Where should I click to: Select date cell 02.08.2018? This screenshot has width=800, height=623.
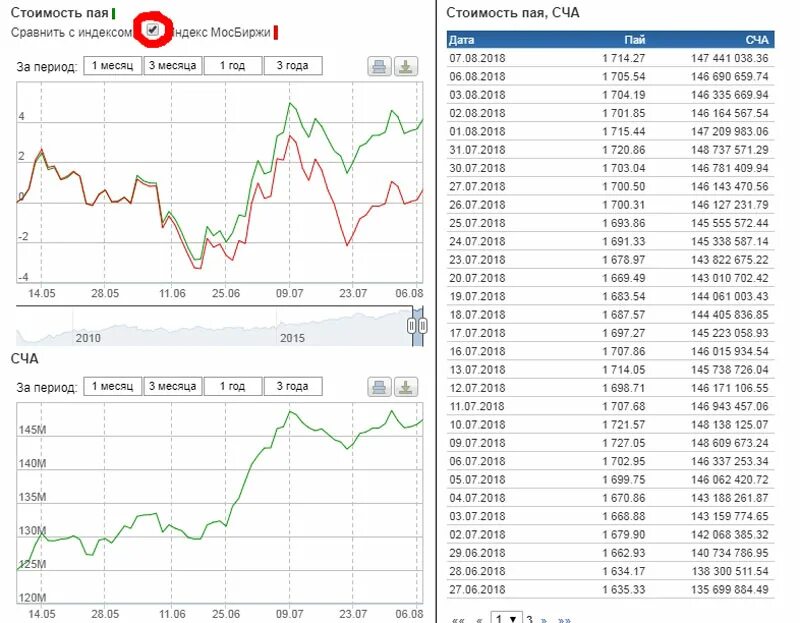(x=477, y=113)
